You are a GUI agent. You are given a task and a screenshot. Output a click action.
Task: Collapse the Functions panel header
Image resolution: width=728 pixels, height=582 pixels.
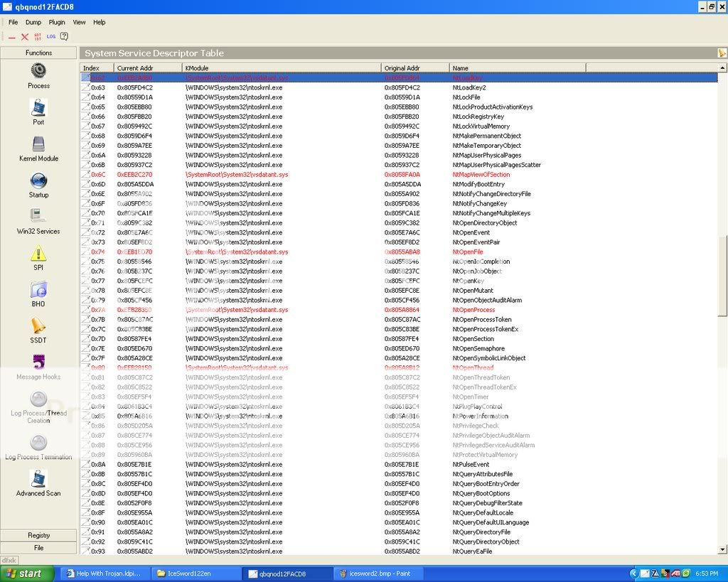38,53
